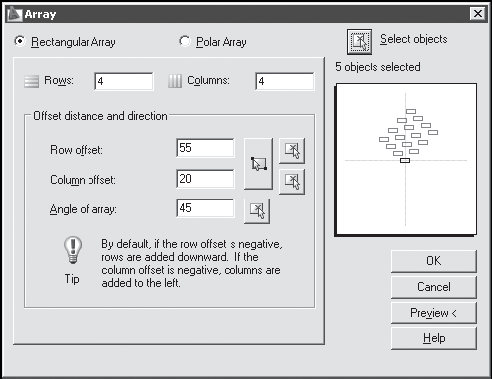The image size is (492, 379).
Task: Click the Columns input field
Action: point(285,81)
